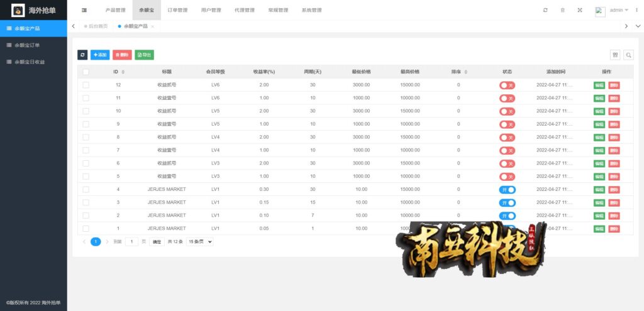The width and height of the screenshot is (644, 311).
Task: Sort by the 排序 column arrows
Action: 466,72
